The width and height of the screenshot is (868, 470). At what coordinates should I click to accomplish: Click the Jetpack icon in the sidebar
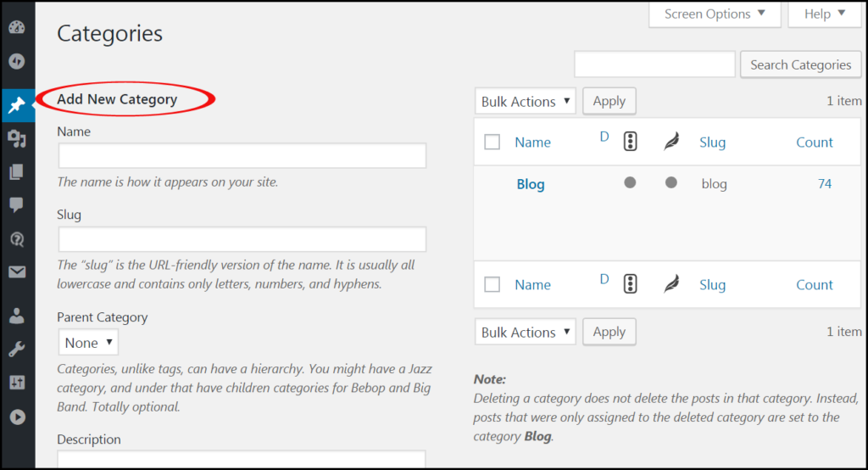pos(16,62)
